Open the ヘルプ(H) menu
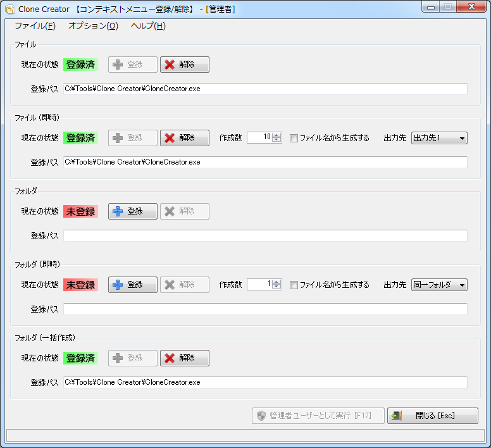The height and width of the screenshot is (448, 491). click(x=148, y=26)
